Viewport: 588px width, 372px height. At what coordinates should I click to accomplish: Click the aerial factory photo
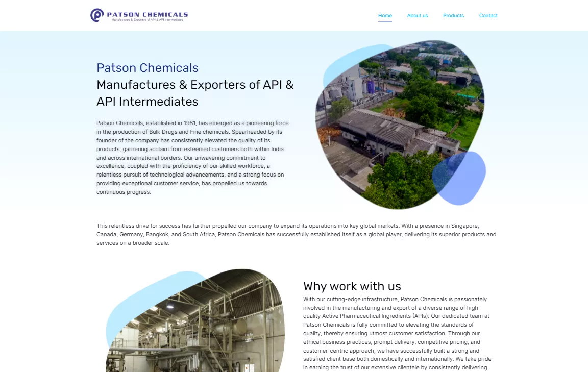coord(401,124)
